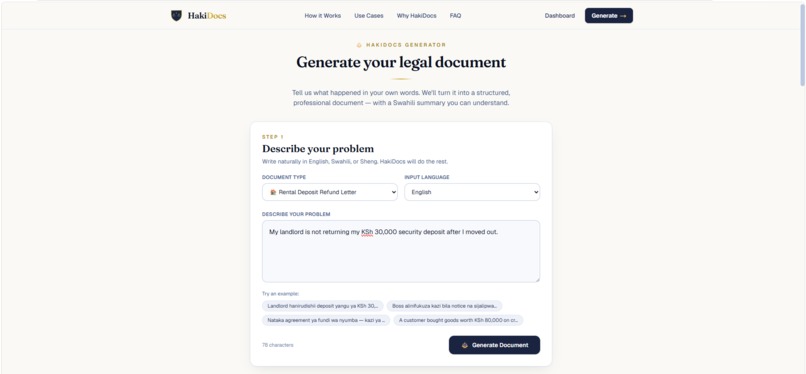The height and width of the screenshot is (374, 806).
Task: Select the 'Nataka agreement ya fundi' example chip
Action: pyautogui.click(x=326, y=320)
